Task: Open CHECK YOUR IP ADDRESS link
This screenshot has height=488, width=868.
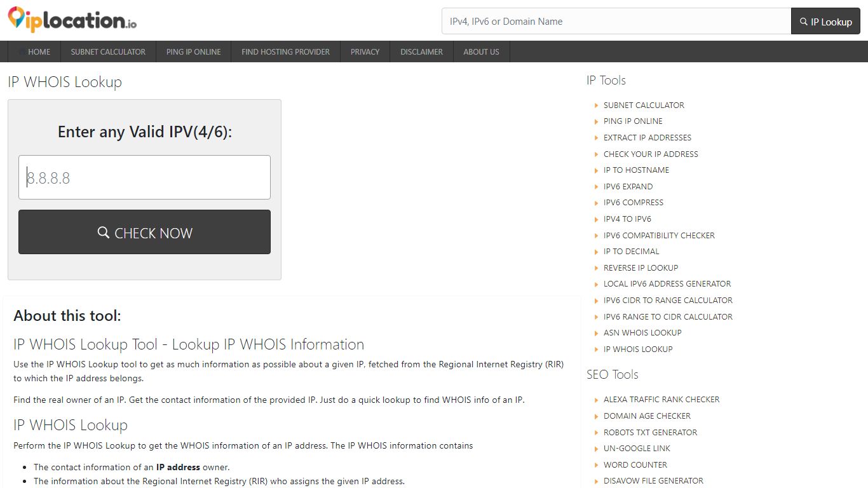Action: point(651,154)
